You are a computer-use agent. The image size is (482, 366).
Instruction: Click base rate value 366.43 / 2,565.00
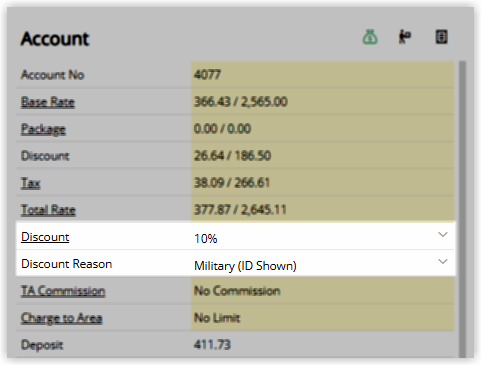tap(241, 102)
